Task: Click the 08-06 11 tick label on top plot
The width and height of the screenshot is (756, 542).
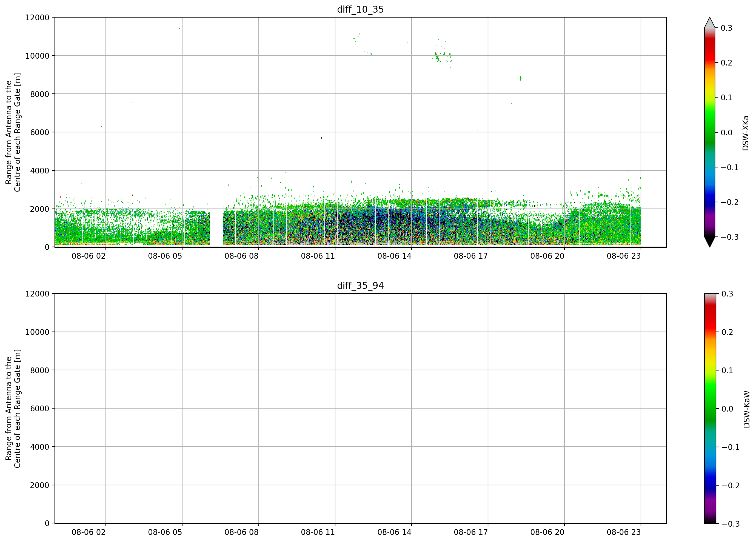Action: click(318, 256)
